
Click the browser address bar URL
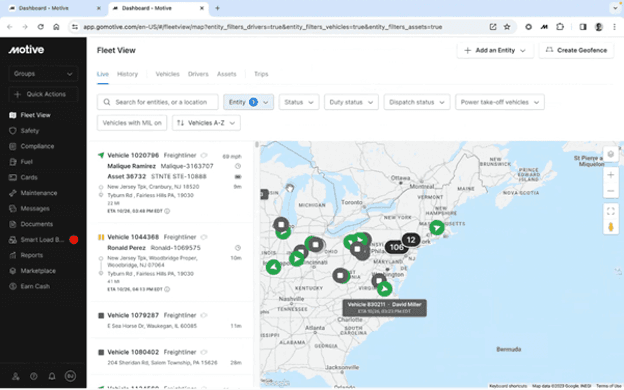pyautogui.click(x=262, y=27)
